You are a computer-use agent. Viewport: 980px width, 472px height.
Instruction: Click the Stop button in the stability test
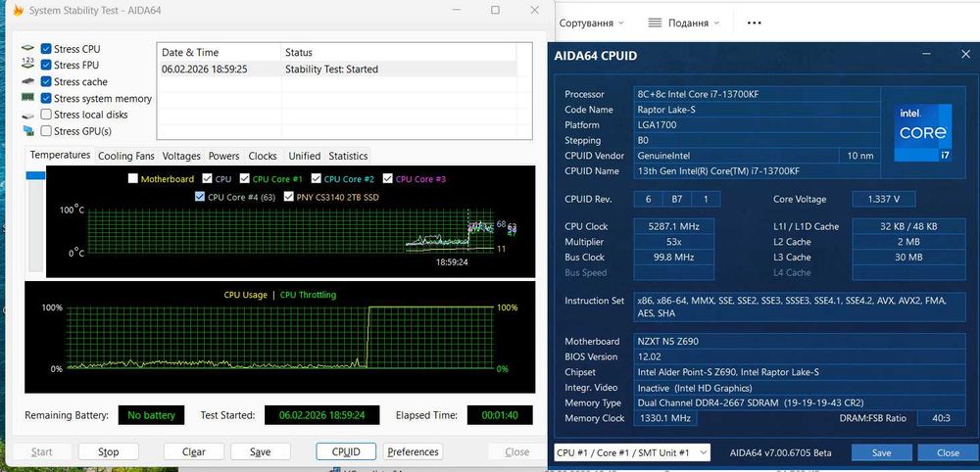[x=108, y=451]
